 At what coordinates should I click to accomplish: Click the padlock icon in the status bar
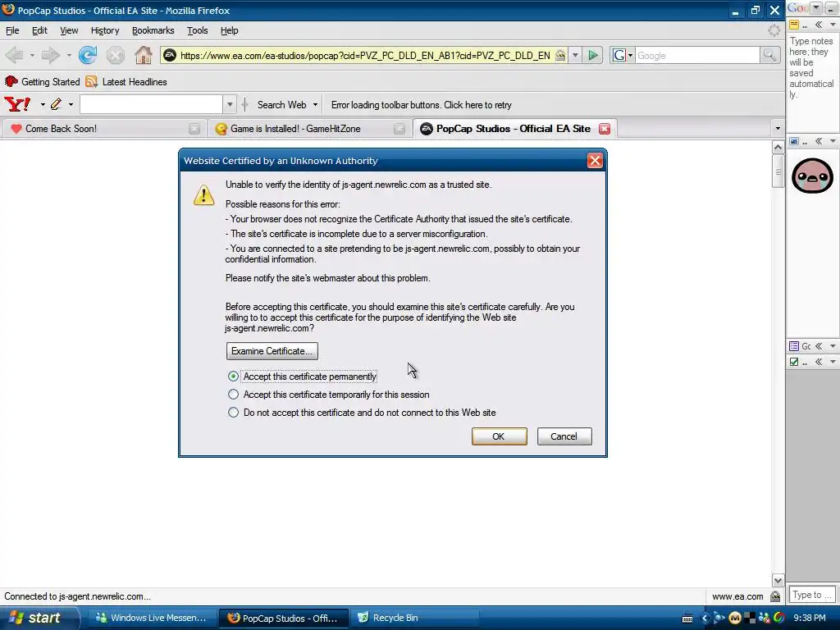[774, 596]
